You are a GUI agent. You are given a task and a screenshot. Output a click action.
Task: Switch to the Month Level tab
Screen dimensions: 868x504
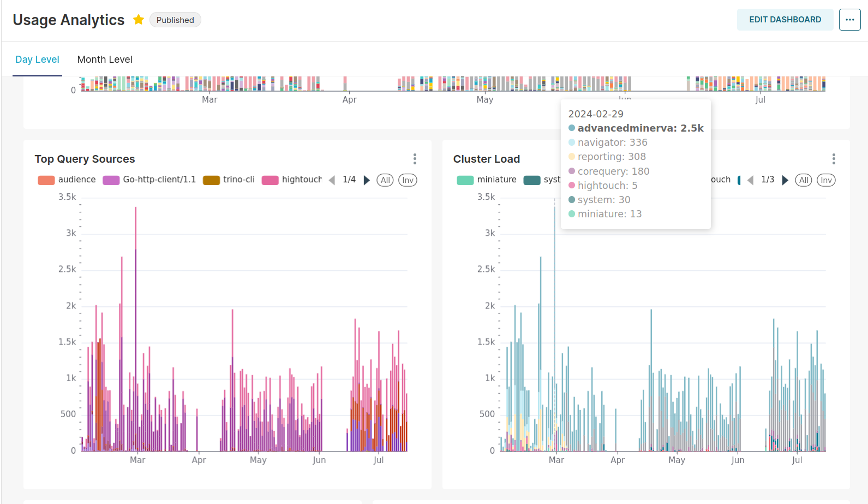coord(105,60)
